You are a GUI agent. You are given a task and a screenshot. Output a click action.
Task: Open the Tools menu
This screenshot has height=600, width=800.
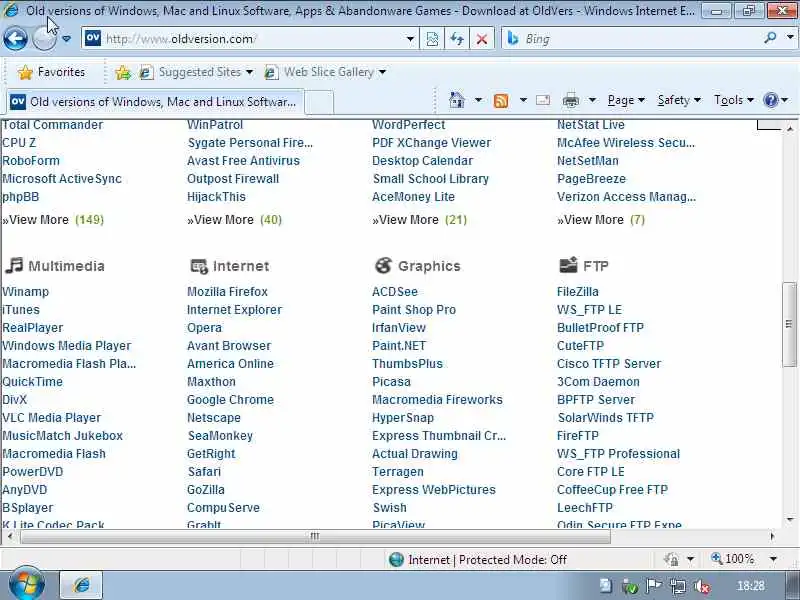(733, 100)
